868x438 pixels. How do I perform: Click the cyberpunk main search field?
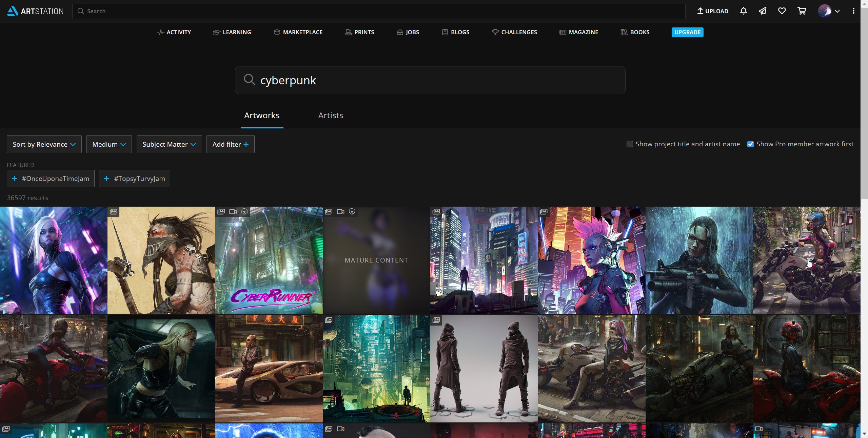pos(430,80)
